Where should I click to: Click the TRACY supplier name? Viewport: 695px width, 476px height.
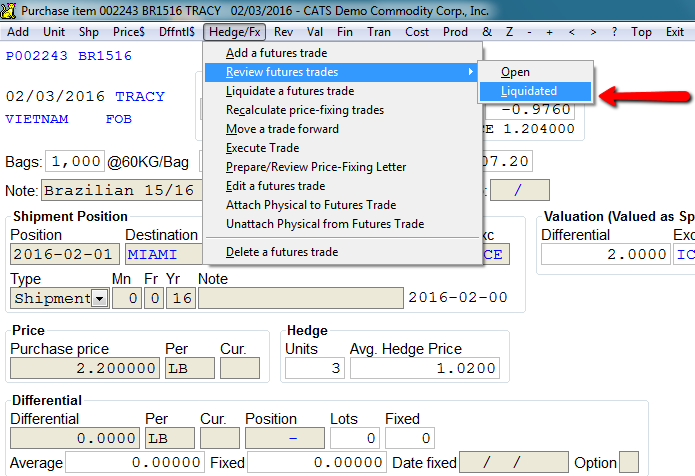click(x=140, y=96)
